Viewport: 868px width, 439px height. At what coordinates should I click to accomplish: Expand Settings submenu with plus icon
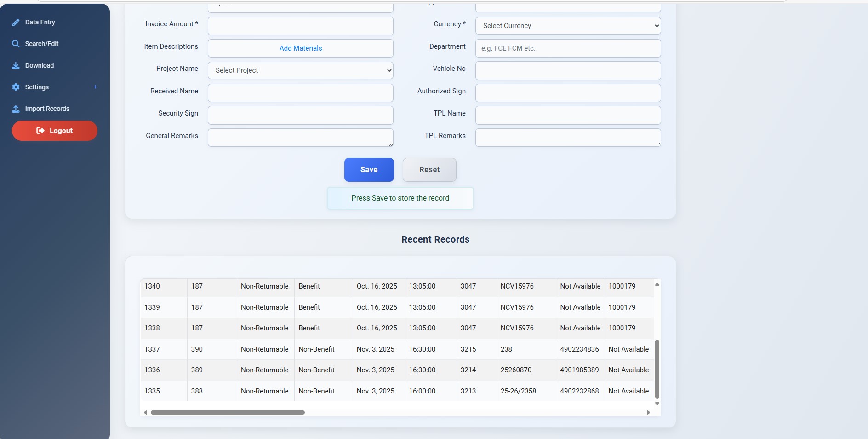[95, 87]
